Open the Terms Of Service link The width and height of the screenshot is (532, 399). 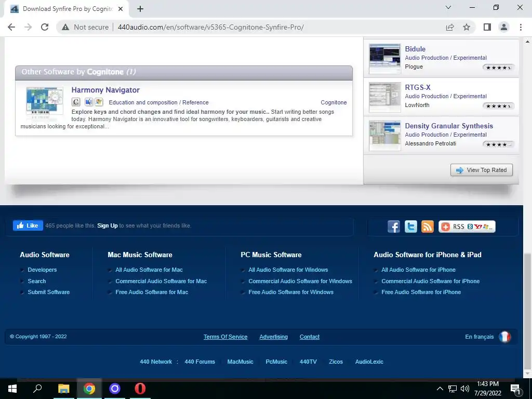pyautogui.click(x=225, y=337)
